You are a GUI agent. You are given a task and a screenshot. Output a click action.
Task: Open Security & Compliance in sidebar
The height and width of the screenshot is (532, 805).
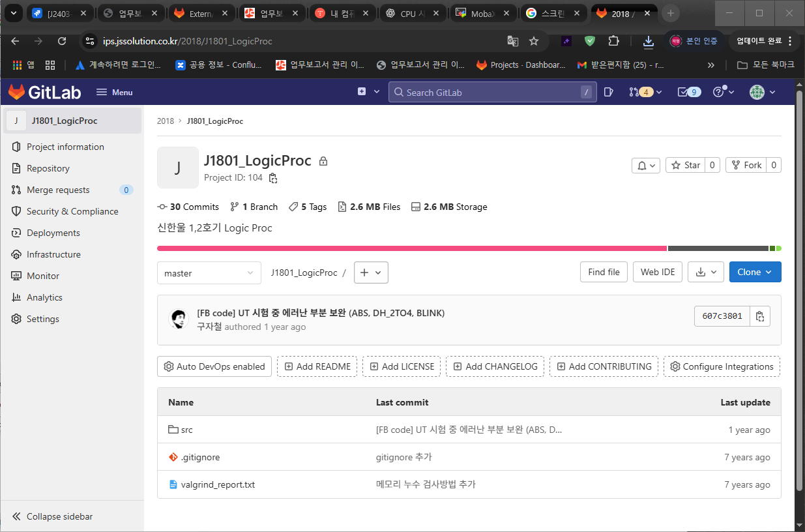[x=72, y=211]
